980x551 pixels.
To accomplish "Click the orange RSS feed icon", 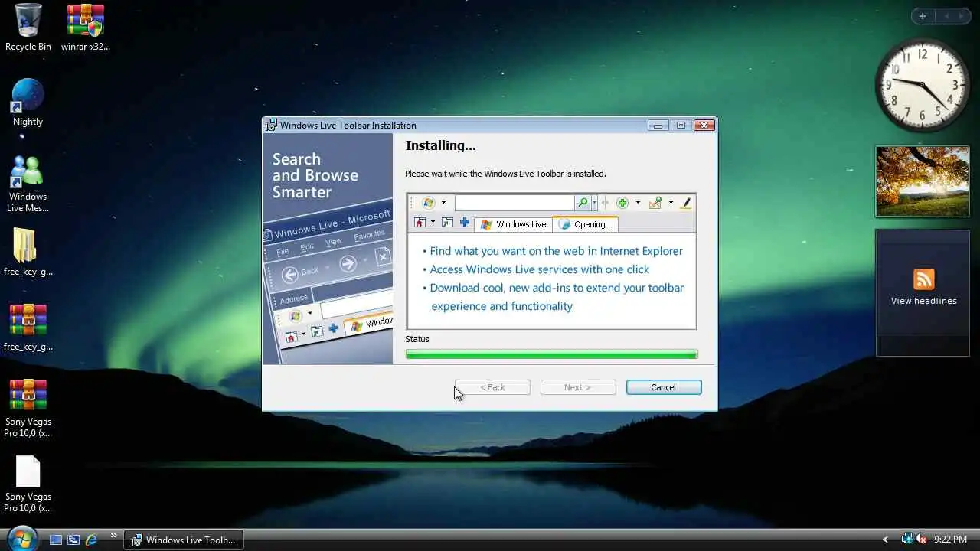I will pyautogui.click(x=924, y=279).
